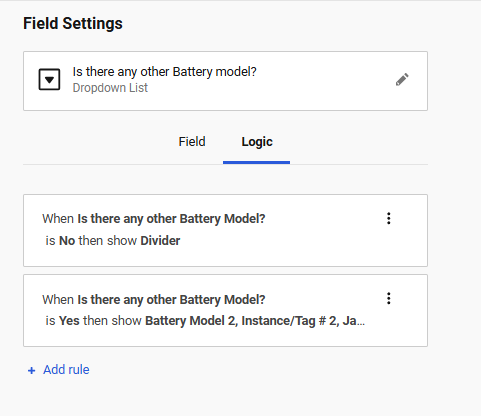Image resolution: width=481 pixels, height=416 pixels.
Task: Click the bold 'No' value in first rule
Action: tap(67, 240)
